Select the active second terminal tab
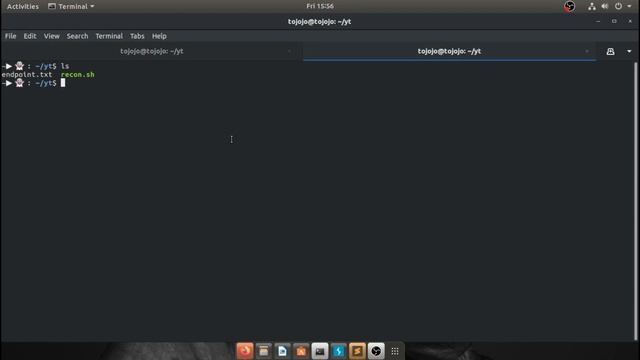640x360 pixels. coord(449,51)
